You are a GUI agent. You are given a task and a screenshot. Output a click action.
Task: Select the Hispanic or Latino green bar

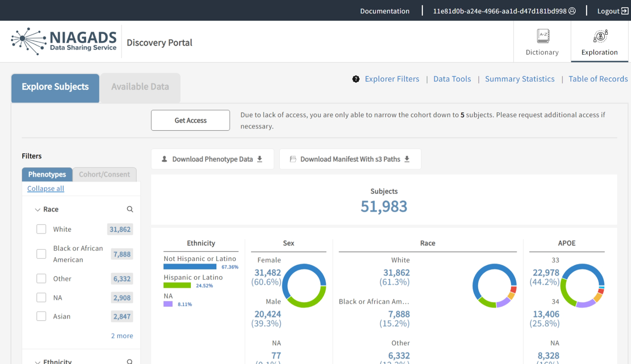point(177,285)
